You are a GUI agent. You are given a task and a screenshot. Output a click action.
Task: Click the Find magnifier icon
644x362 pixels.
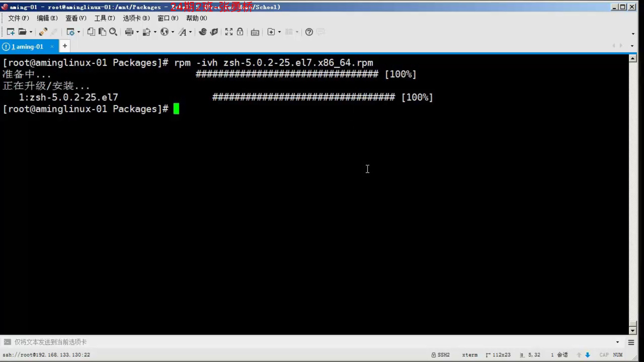pos(113,32)
